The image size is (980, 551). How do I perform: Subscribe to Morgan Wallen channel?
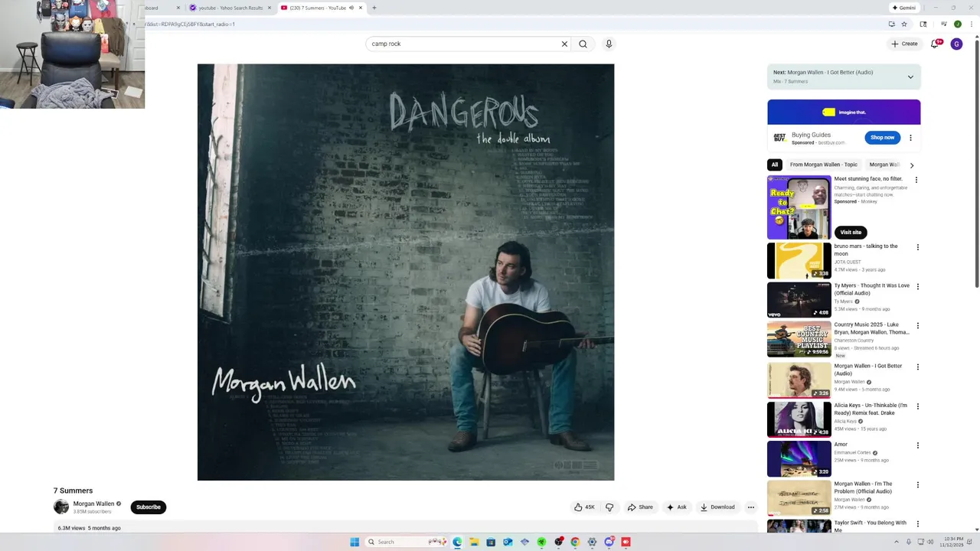coord(149,507)
